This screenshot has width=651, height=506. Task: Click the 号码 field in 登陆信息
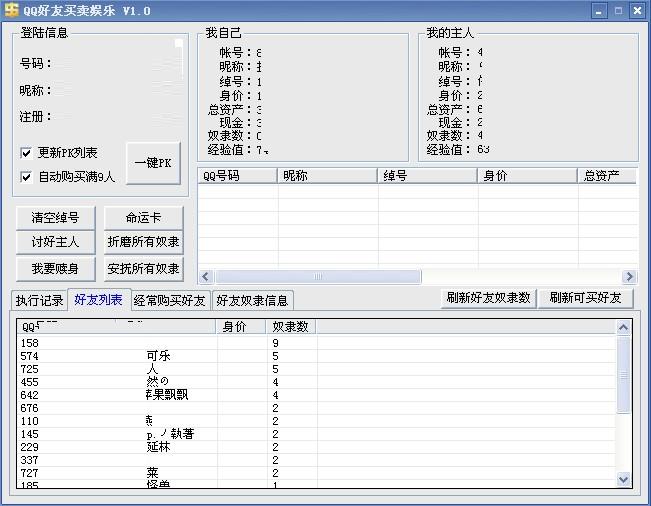(x=116, y=64)
